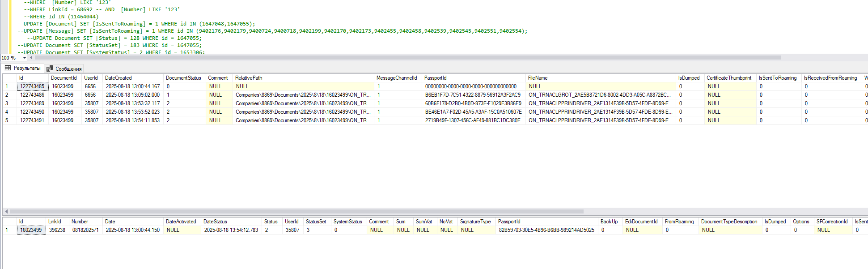
Task: Click code line SET [StatusSet] = 183
Action: (x=110, y=45)
